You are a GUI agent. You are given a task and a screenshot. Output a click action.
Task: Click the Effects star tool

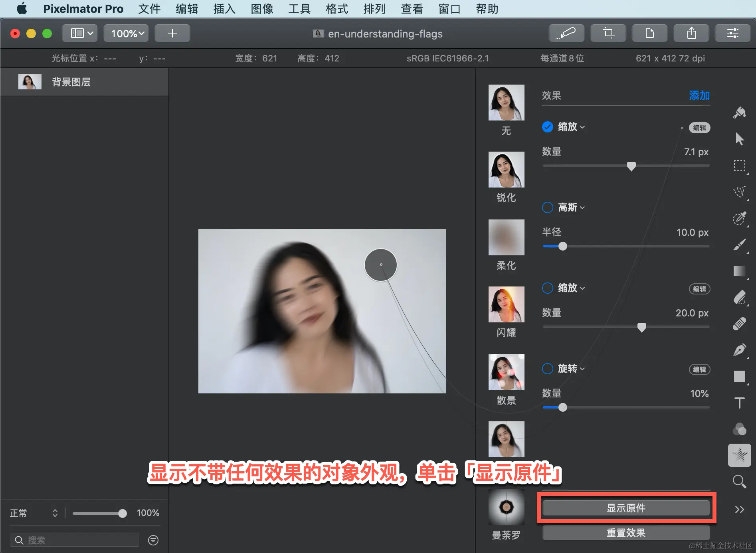pos(739,455)
